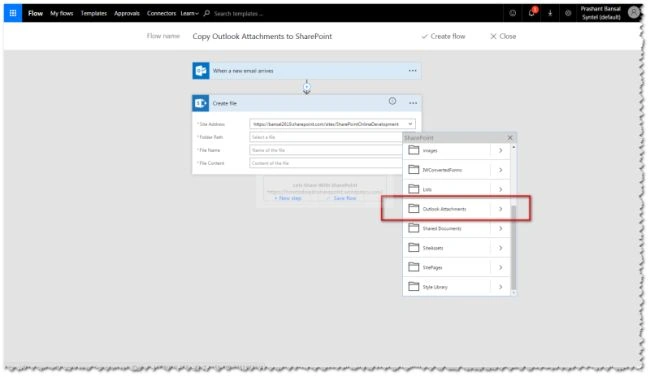Open the Connectors menu item
This screenshot has height=377, width=650.
161,13
